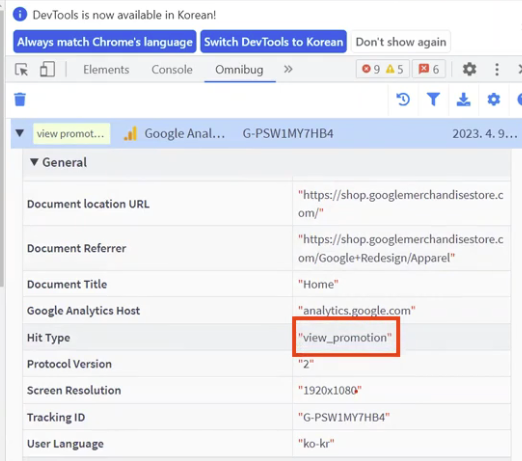Toggle the device toolbar icon
522x461 pixels.
pyautogui.click(x=47, y=69)
